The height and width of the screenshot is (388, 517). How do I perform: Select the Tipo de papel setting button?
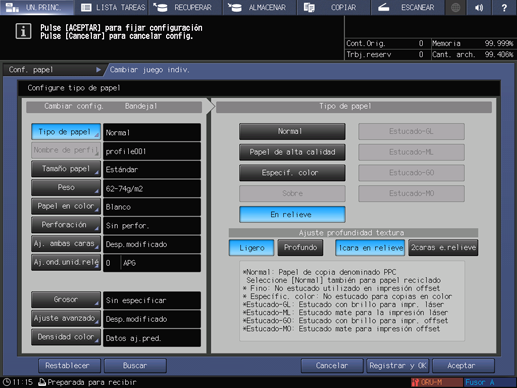[66, 132]
